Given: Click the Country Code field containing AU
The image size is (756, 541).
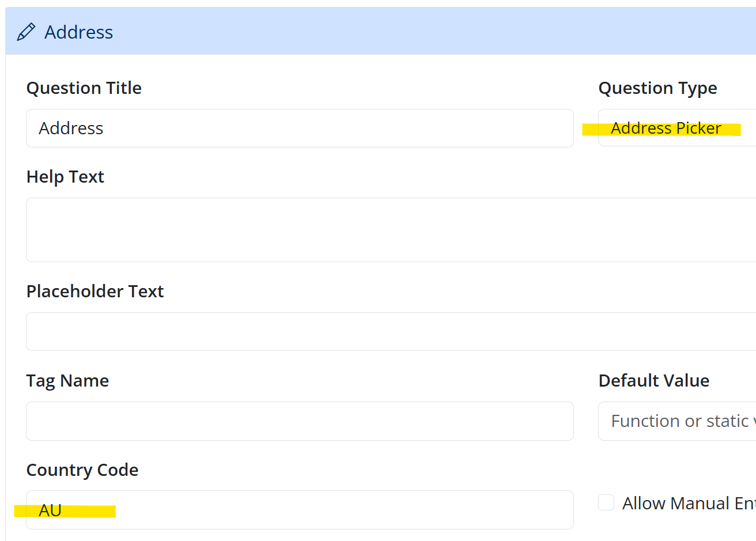Looking at the screenshot, I should (x=300, y=510).
